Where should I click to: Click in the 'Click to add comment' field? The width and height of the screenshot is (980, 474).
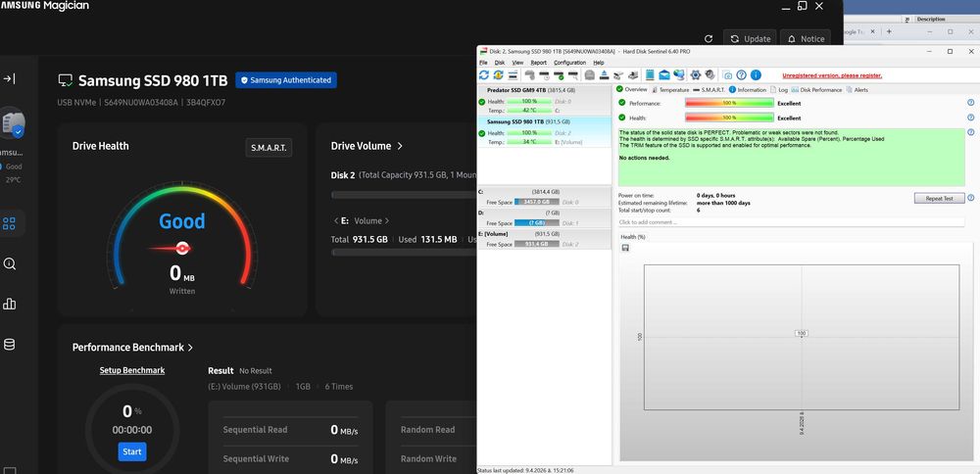point(791,222)
